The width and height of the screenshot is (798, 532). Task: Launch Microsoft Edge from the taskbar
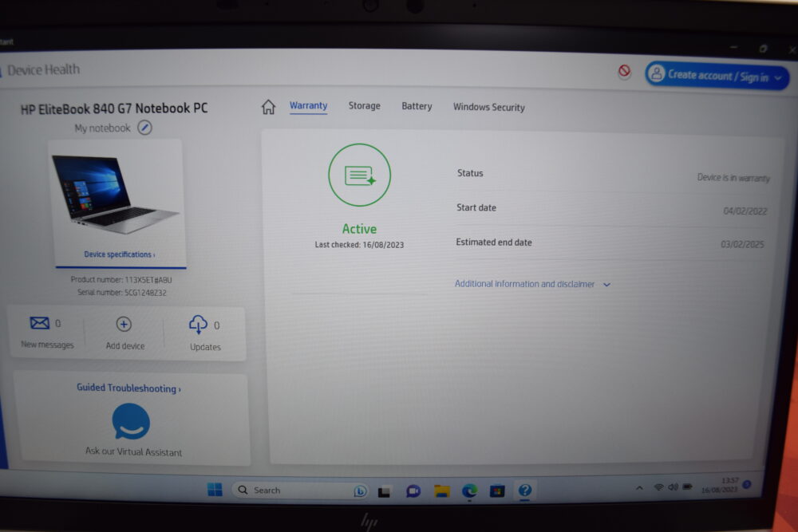tap(469, 491)
